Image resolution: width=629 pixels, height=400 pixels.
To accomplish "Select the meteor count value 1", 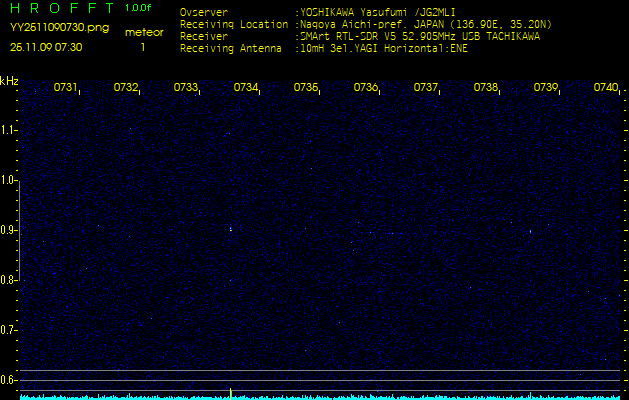I will [x=142, y=47].
